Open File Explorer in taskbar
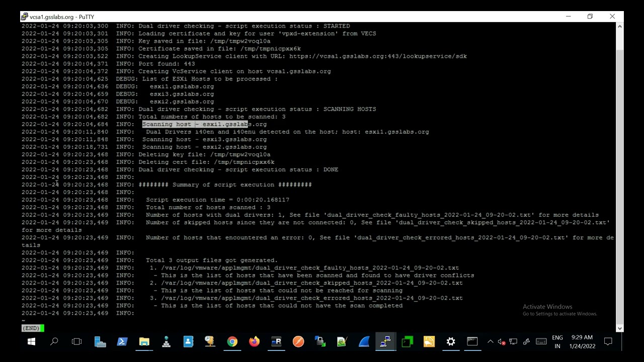Screen dimensions: 644x362 [x=144, y=342]
